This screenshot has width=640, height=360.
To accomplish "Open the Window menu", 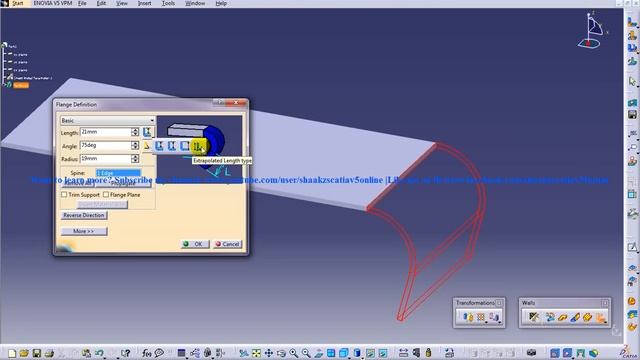I will coord(195,3).
